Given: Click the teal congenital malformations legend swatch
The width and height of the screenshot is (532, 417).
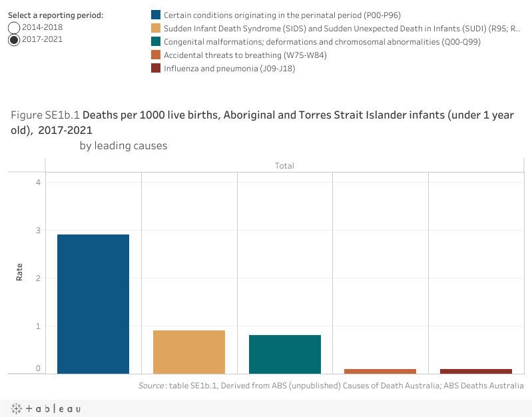Looking at the screenshot, I should click(x=156, y=41).
